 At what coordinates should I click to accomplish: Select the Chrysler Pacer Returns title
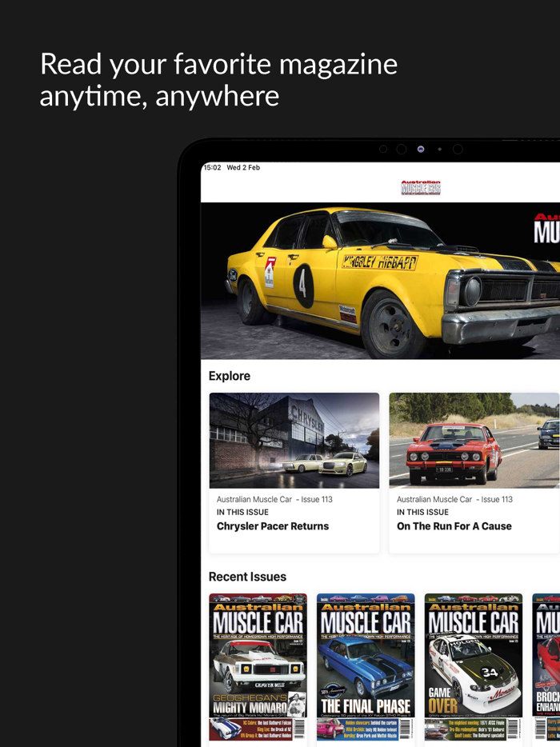point(273,526)
